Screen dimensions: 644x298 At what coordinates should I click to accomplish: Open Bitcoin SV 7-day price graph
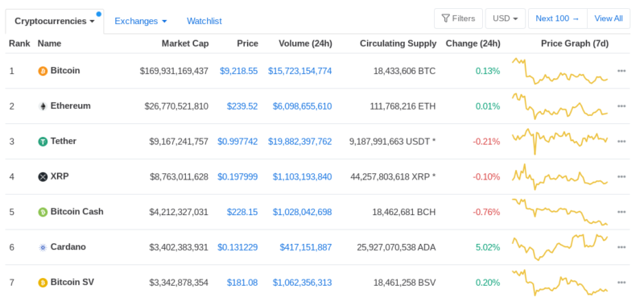(x=559, y=283)
